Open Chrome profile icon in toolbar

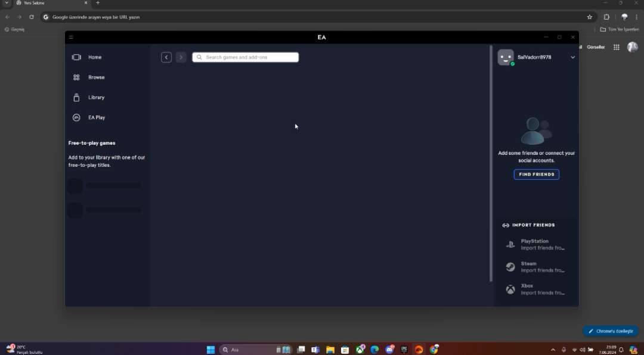[624, 17]
